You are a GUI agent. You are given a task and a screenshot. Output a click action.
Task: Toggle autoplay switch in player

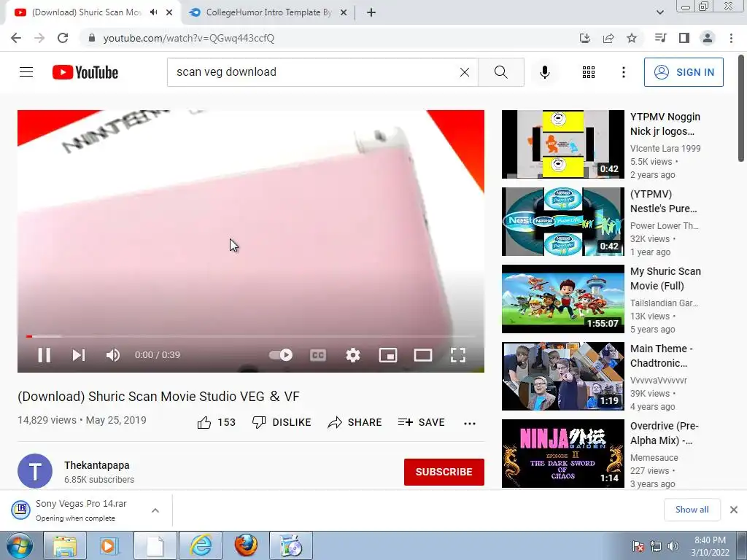click(281, 355)
